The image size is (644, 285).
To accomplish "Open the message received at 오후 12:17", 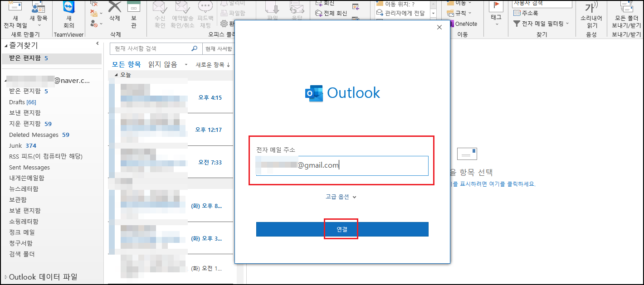I will pos(171,130).
